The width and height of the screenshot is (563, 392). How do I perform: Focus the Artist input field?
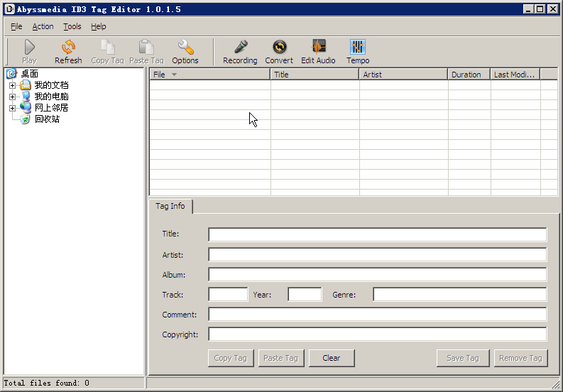[x=378, y=254]
